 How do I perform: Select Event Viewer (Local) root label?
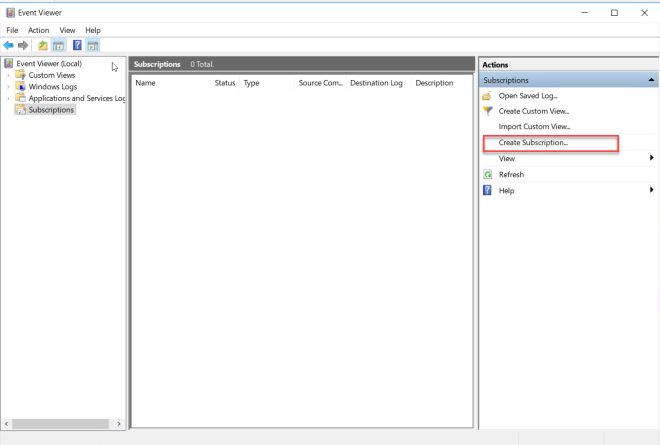[49, 64]
